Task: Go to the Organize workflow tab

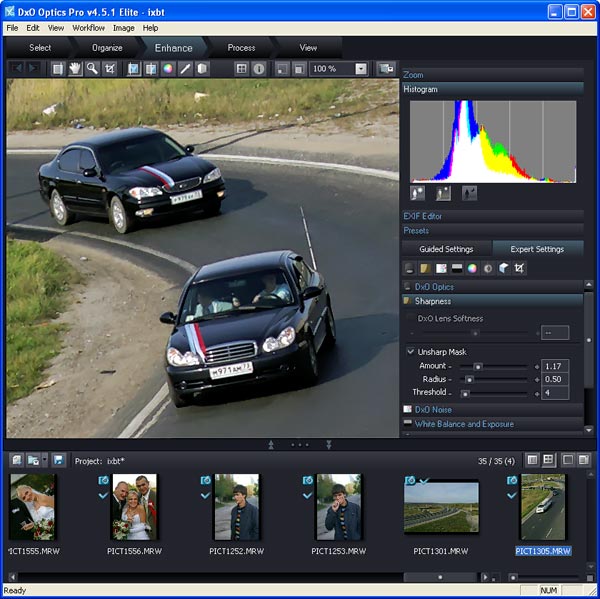Action: tap(107, 48)
